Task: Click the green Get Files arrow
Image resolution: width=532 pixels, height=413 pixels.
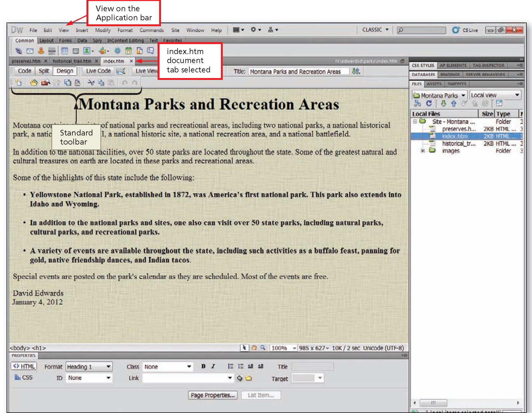Action: pyautogui.click(x=444, y=104)
